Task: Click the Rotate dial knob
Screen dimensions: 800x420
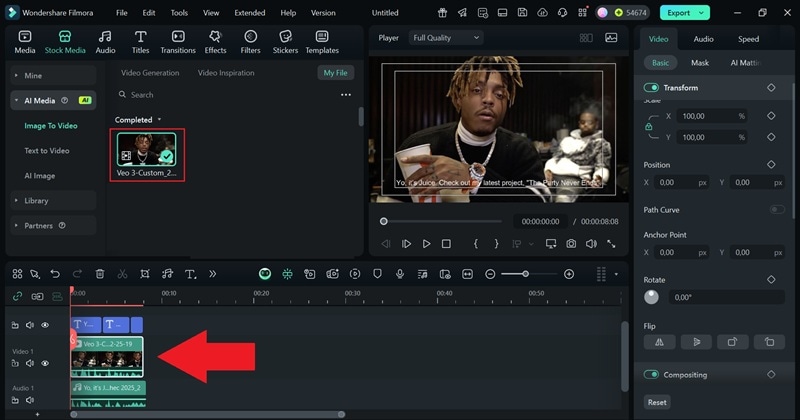Action: coord(652,297)
